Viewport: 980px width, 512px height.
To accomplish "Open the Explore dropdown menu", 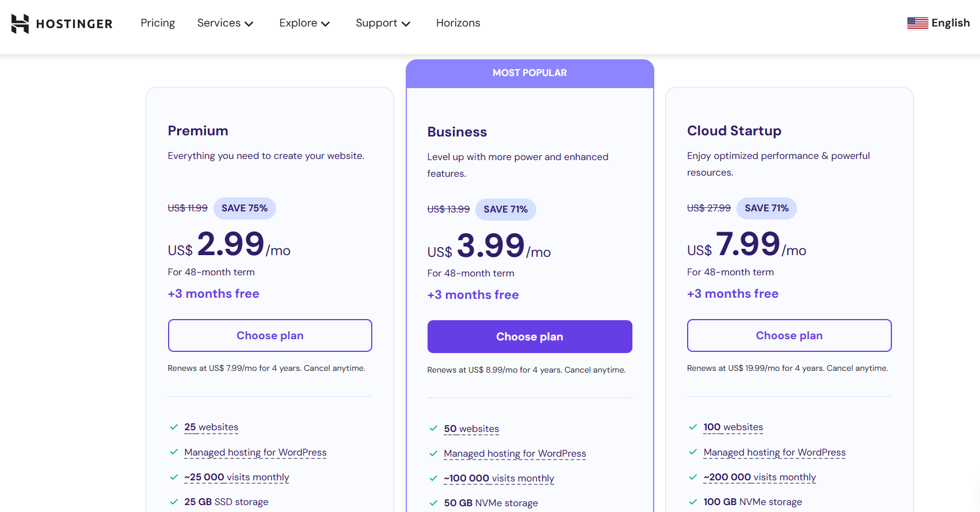I will click(x=304, y=23).
